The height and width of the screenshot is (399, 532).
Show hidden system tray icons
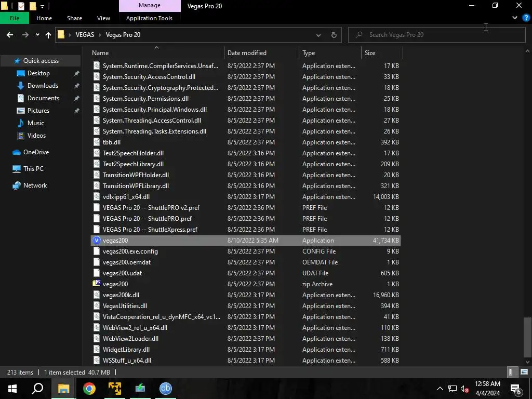pos(440,389)
